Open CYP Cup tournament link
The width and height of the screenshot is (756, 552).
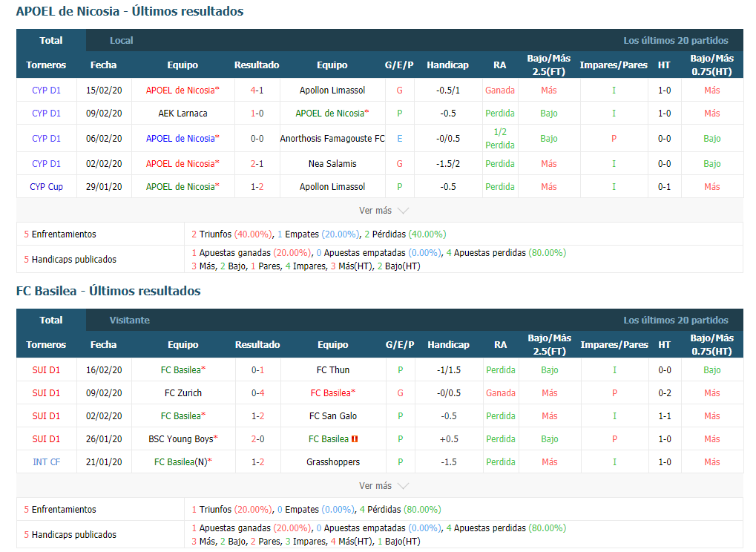[46, 186]
